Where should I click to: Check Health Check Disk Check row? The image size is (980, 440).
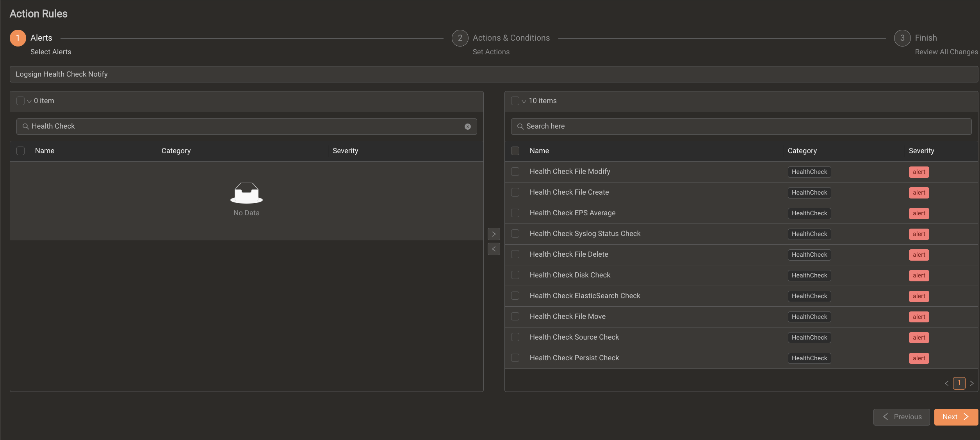515,275
